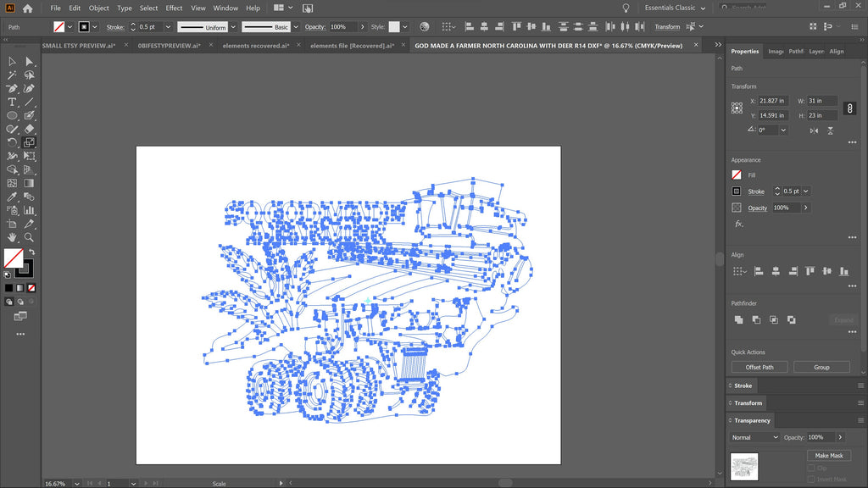Open the Essentials Classic workspace dropdown

[675, 8]
